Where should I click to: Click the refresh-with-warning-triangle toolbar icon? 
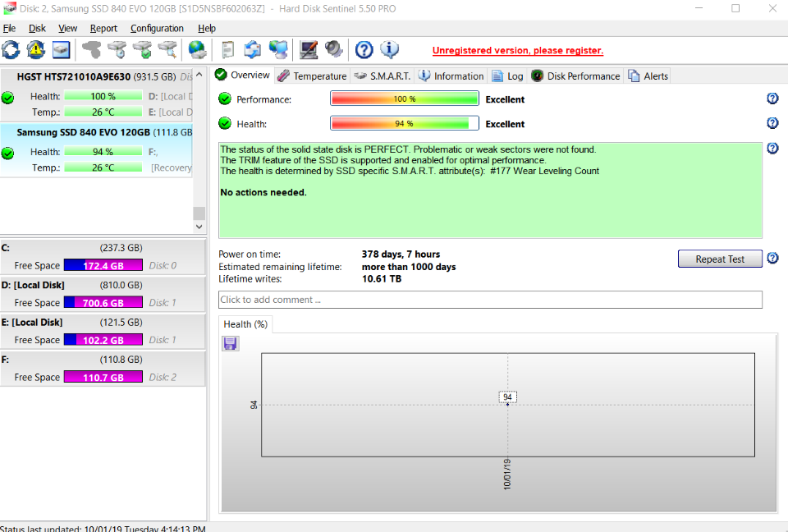point(35,50)
